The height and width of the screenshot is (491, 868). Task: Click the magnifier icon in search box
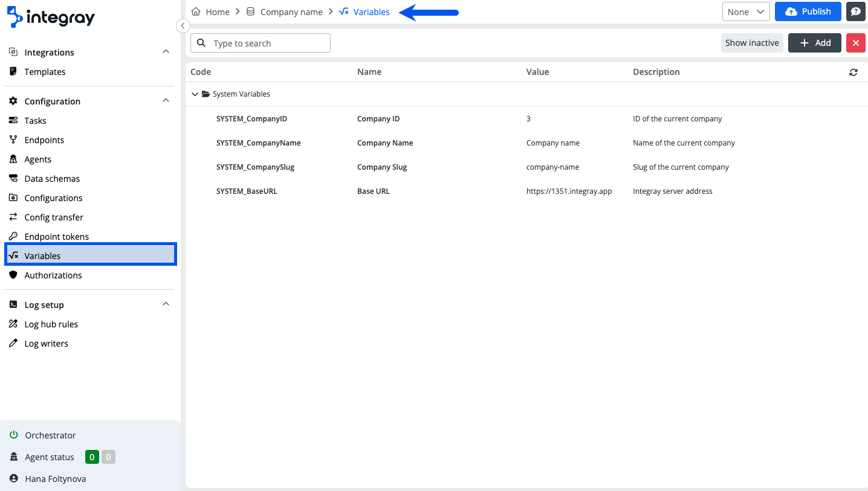click(x=202, y=43)
